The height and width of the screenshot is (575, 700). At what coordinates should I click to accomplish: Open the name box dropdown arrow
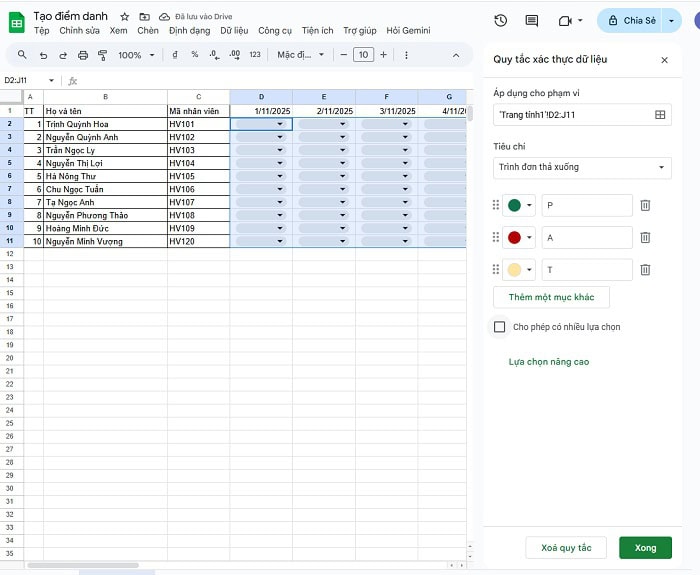coord(51,80)
